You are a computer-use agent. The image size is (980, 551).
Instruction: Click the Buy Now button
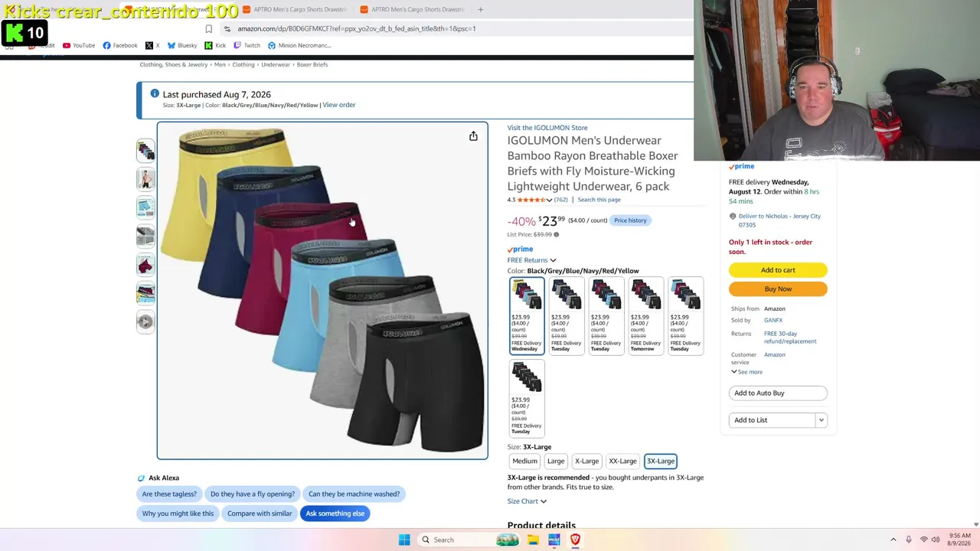click(x=778, y=289)
